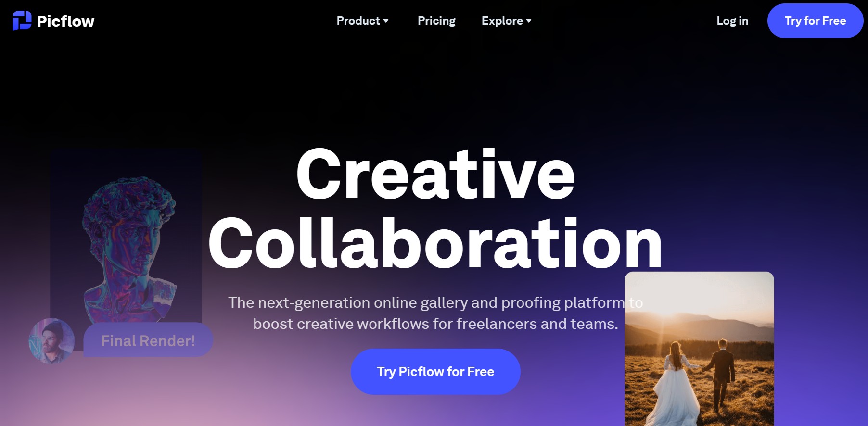
Task: Click the Picflow brand name text
Action: (x=65, y=21)
